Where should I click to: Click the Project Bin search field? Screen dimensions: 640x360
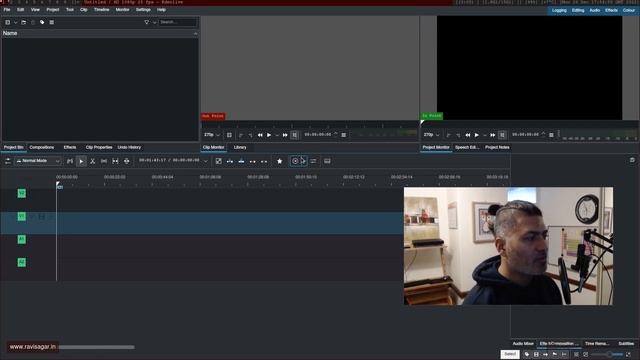click(x=178, y=22)
